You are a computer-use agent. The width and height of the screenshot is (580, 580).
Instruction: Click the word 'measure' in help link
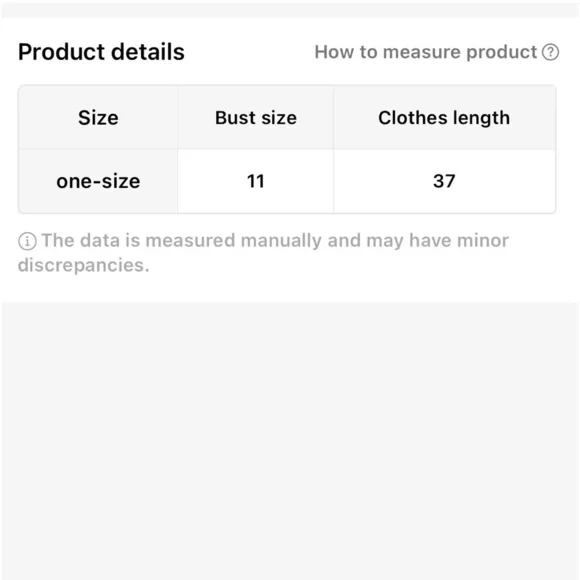pos(421,52)
